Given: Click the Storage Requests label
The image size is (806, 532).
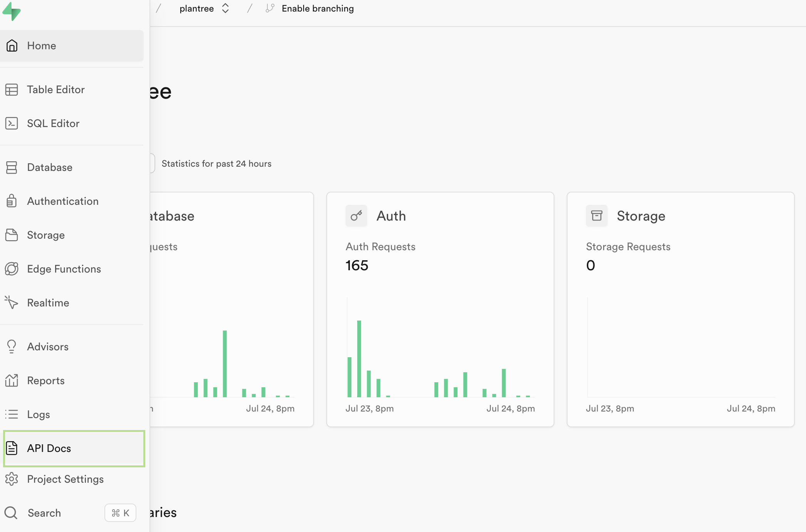Looking at the screenshot, I should pos(628,247).
